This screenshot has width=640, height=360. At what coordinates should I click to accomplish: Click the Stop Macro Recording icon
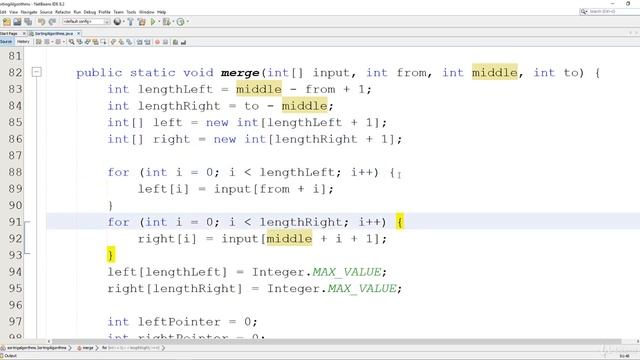(x=165, y=42)
